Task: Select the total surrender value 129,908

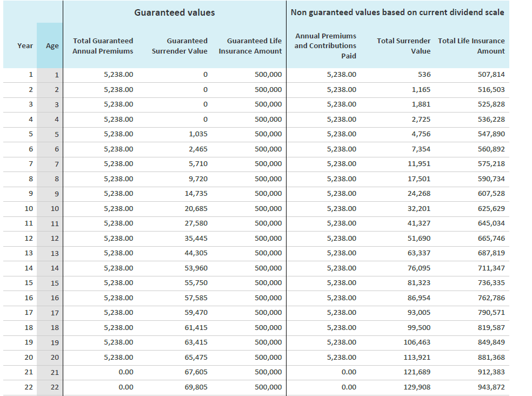Action: 417,387
